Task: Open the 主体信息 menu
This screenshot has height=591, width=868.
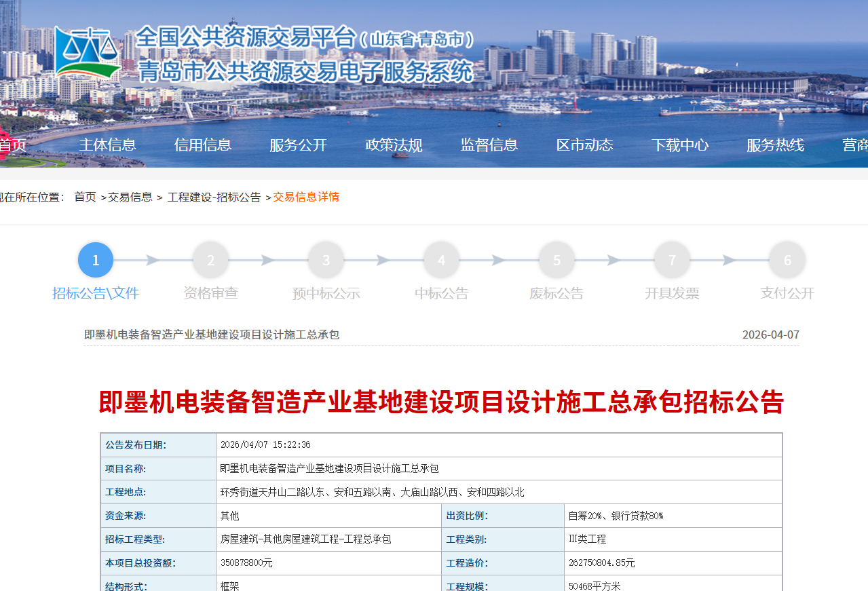Action: click(107, 145)
